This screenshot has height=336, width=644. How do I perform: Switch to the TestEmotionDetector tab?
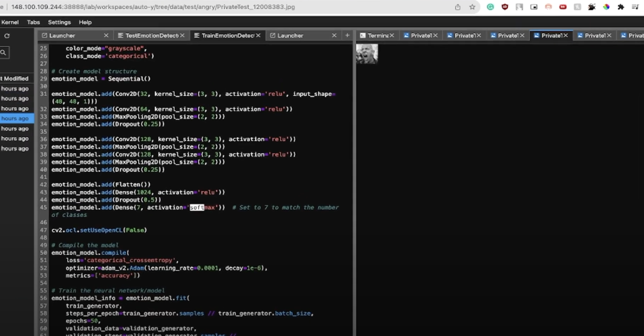pyautogui.click(x=151, y=36)
